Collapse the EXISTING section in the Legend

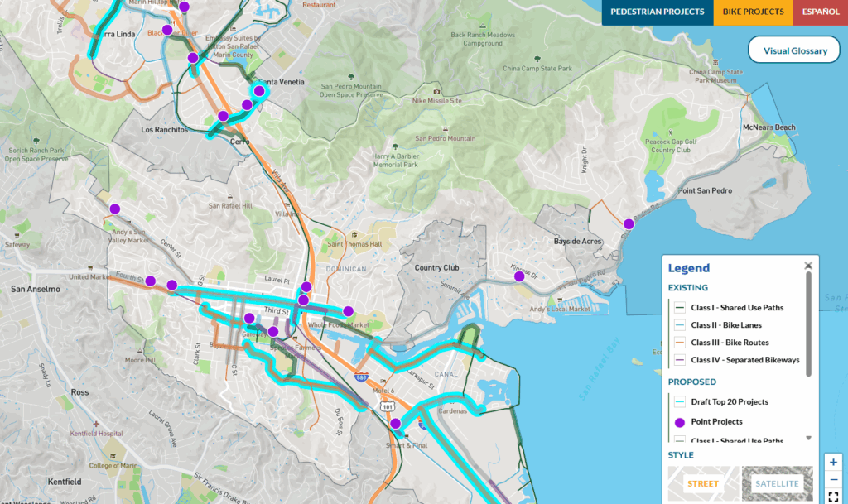pyautogui.click(x=689, y=287)
